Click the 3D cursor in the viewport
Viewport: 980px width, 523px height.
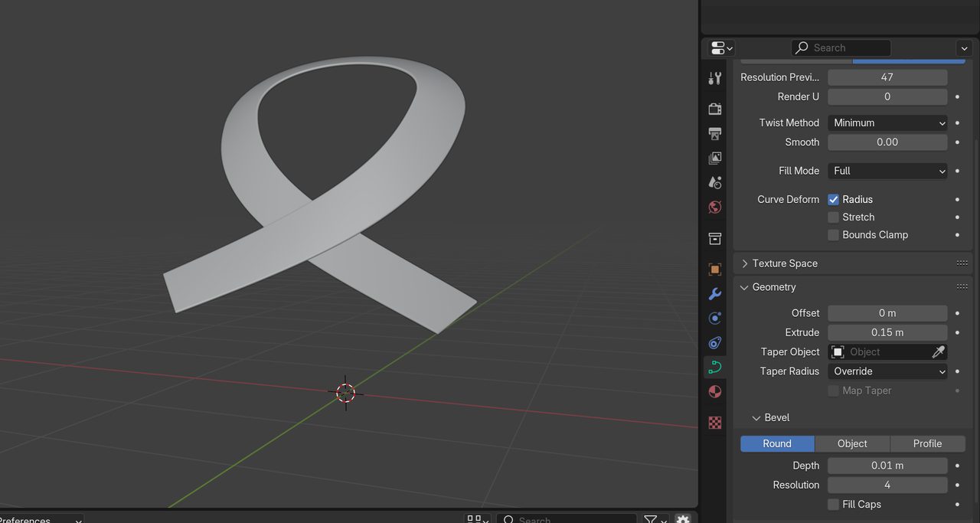(x=345, y=393)
